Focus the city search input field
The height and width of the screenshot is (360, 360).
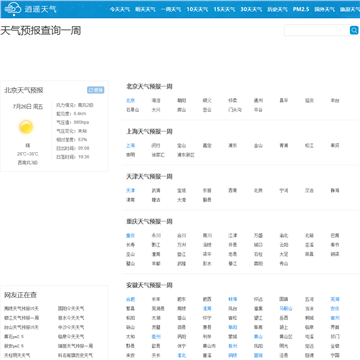tap(317, 30)
